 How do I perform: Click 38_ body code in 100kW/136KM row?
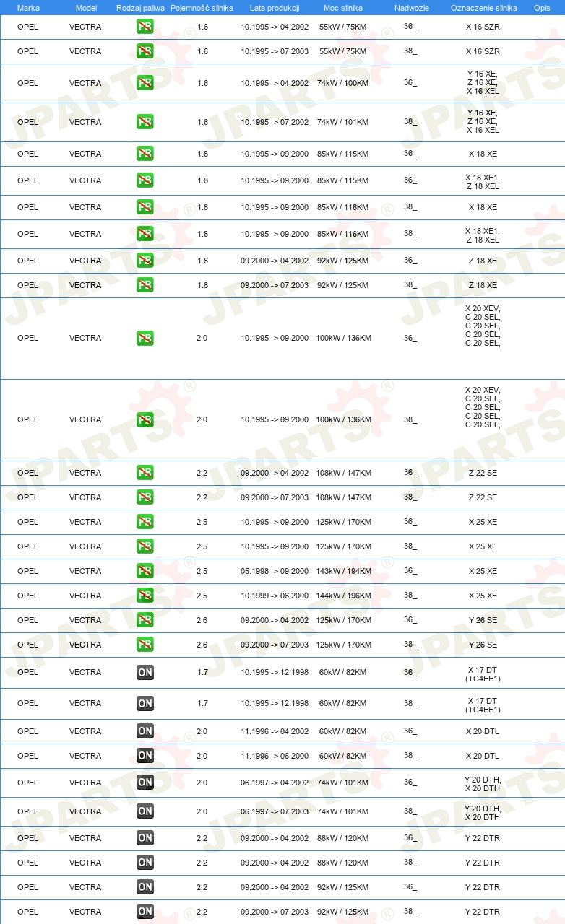pos(410,419)
